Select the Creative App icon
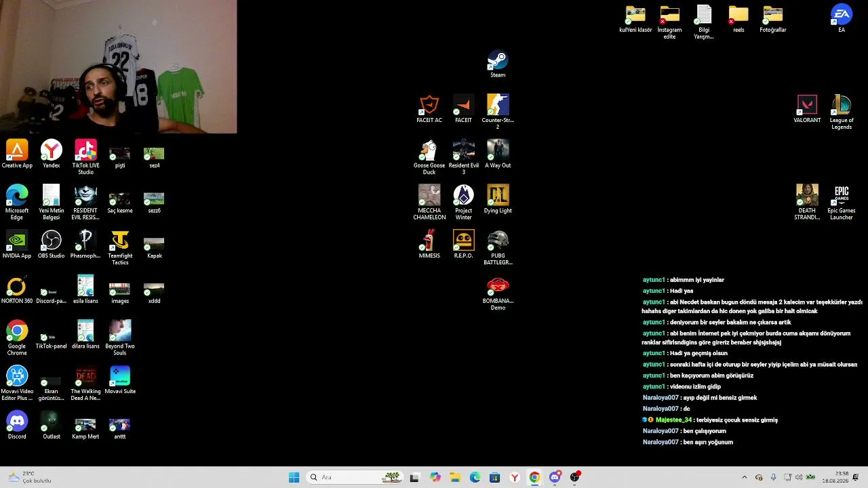This screenshot has height=488, width=868. click(17, 154)
